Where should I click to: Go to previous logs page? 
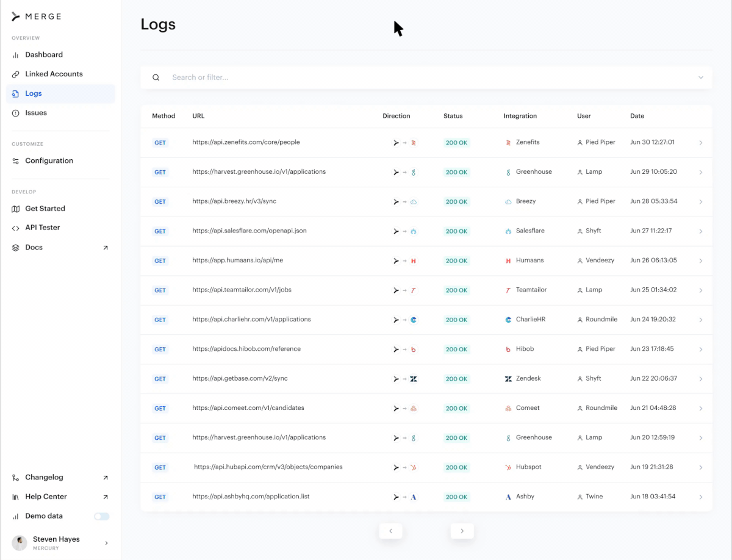390,531
